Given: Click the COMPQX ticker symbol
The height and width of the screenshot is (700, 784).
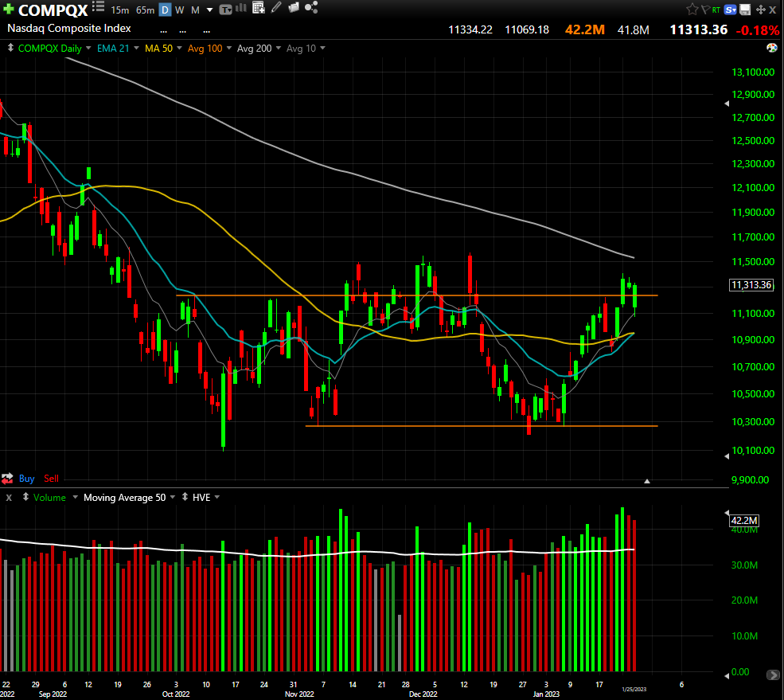Looking at the screenshot, I should pyautogui.click(x=53, y=10).
